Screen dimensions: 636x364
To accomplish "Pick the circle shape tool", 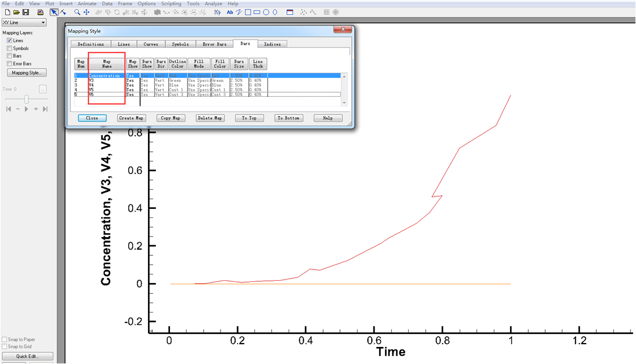I will click(266, 12).
